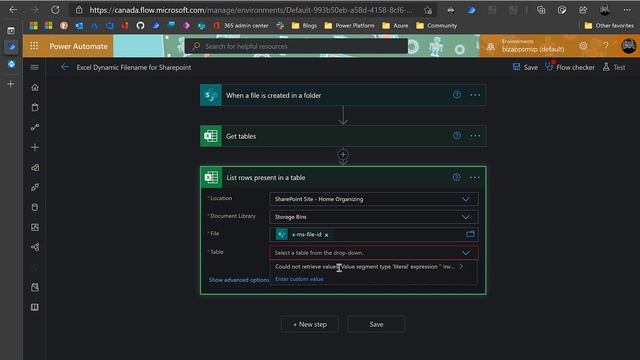Open My flows icon in sidebar
The width and height of the screenshot is (640, 360).
[x=35, y=127]
